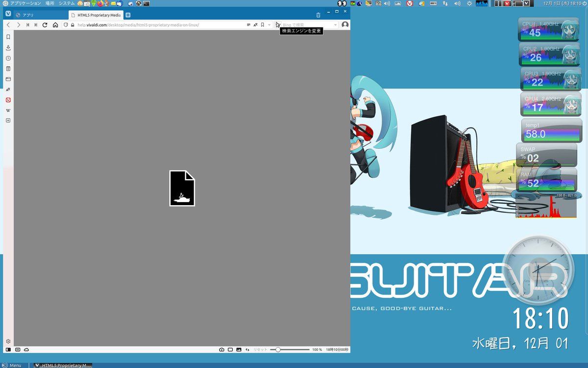
Task: Click the Vivaldi tray icon
Action: click(x=410, y=3)
